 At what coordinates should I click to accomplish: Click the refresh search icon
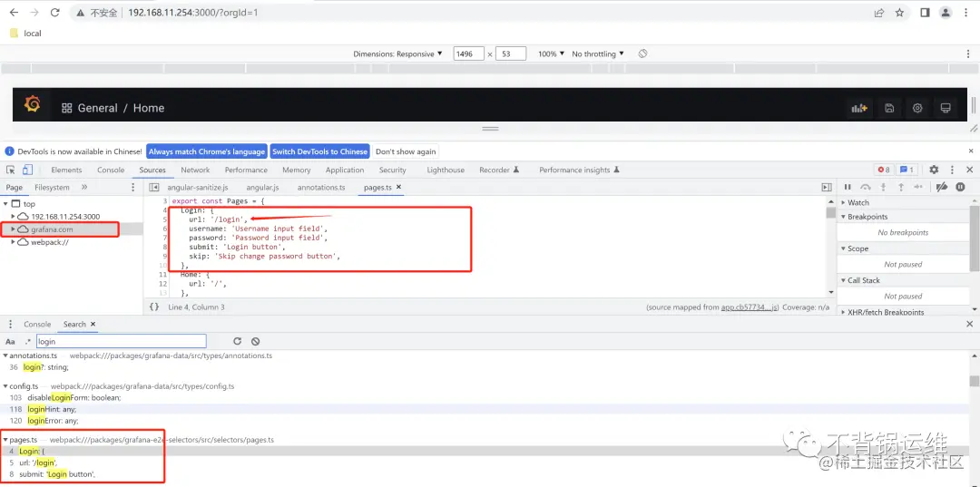237,342
